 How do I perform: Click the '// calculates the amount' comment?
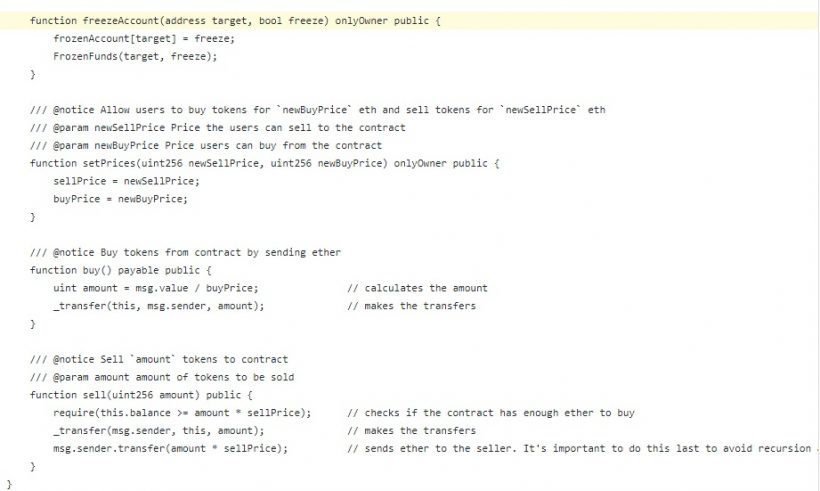point(417,288)
